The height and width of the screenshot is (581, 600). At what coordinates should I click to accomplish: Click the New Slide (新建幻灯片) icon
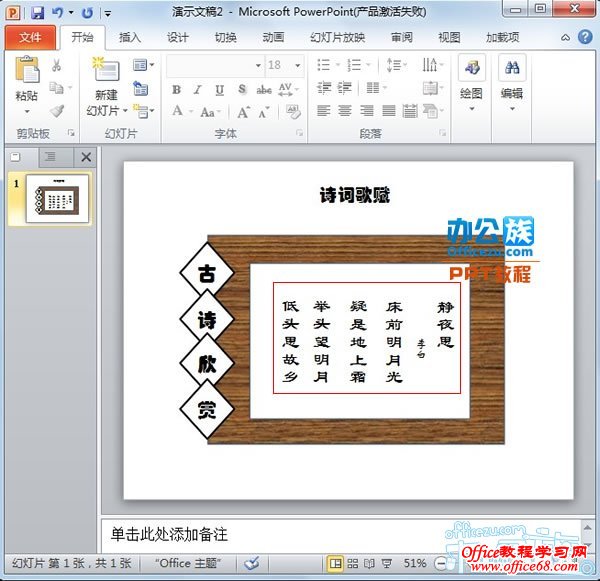pos(105,71)
